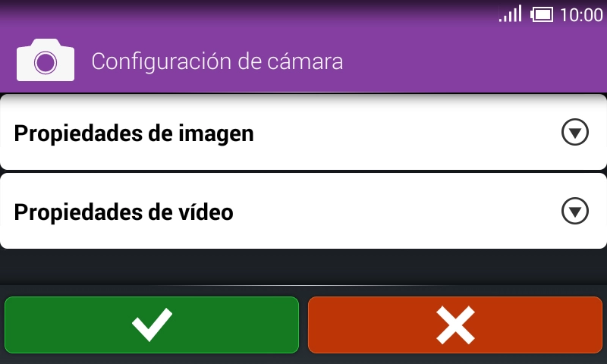Click the empty dark area below the list
This screenshot has width=607, height=364.
(303, 267)
